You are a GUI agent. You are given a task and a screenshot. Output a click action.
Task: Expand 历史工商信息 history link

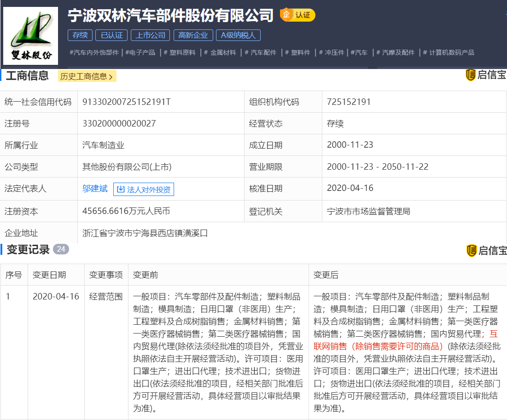(x=87, y=76)
